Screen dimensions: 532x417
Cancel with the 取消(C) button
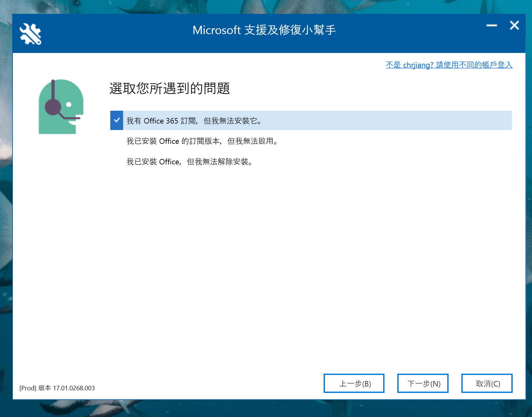[x=487, y=383]
